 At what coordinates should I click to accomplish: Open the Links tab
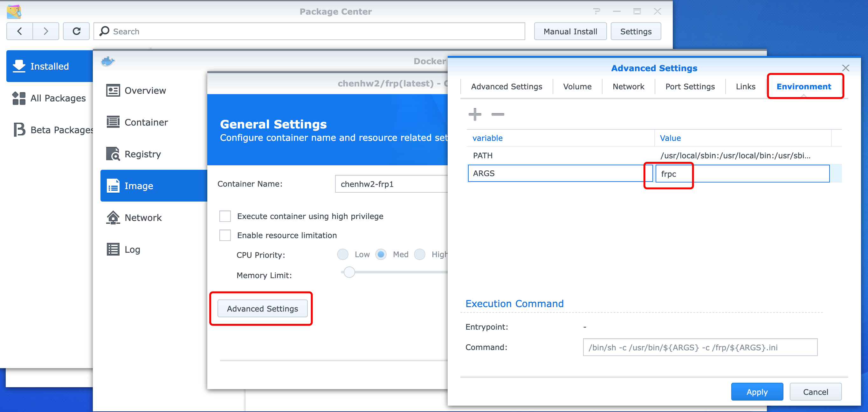745,86
